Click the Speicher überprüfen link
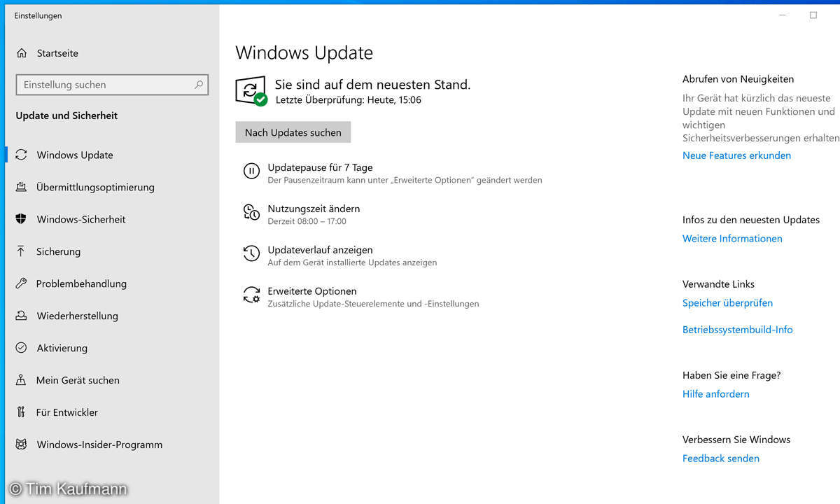 [x=727, y=303]
